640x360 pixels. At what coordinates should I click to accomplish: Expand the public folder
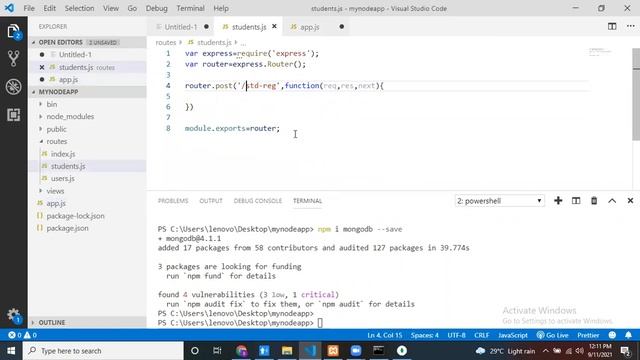point(56,129)
